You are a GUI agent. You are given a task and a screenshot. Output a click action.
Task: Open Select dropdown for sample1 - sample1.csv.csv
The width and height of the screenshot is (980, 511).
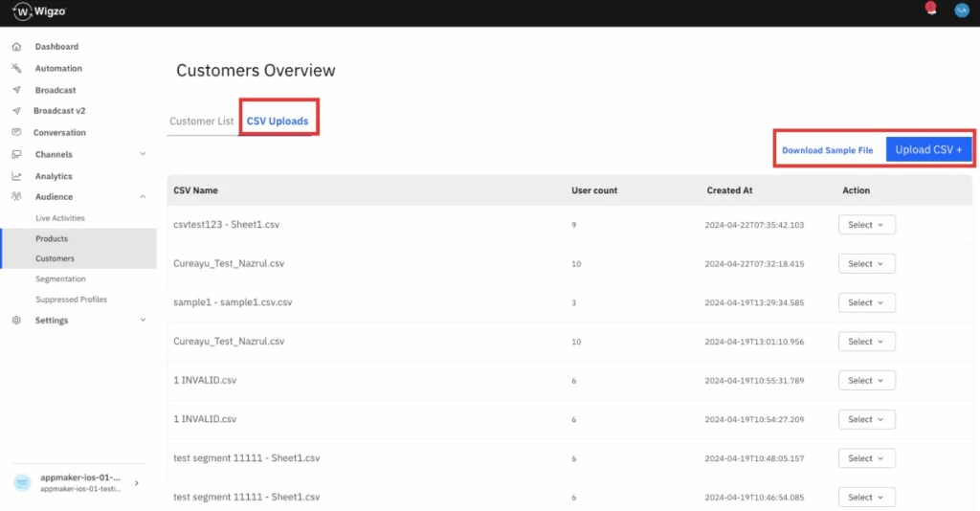[866, 302]
